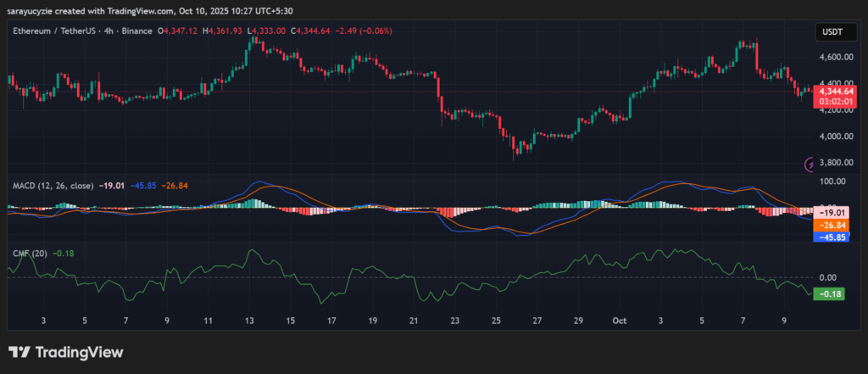Click the Oct label on time axis
This screenshot has width=868, height=374.
(x=619, y=321)
